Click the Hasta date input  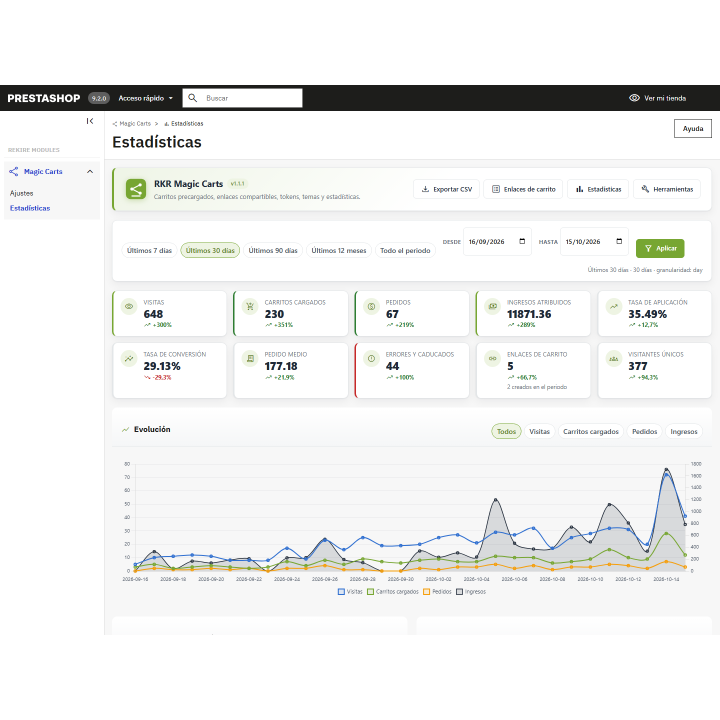tap(594, 242)
